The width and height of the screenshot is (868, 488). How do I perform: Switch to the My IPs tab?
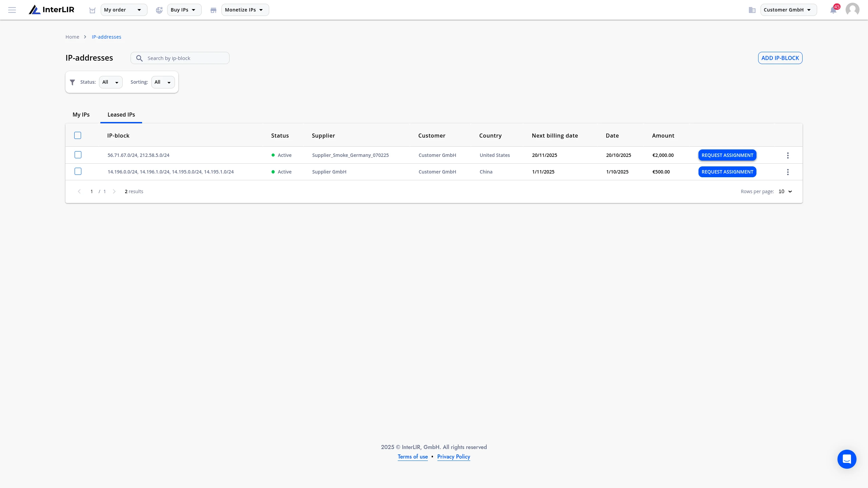tap(81, 115)
